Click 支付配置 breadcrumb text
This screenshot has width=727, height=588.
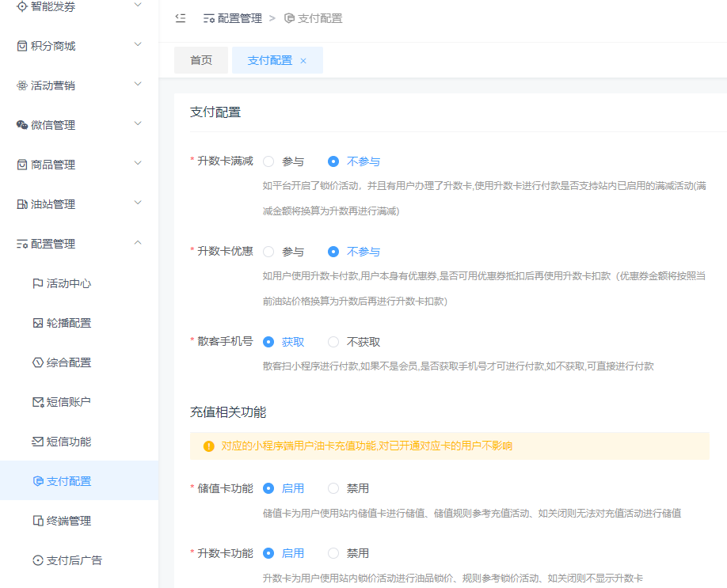tap(320, 18)
